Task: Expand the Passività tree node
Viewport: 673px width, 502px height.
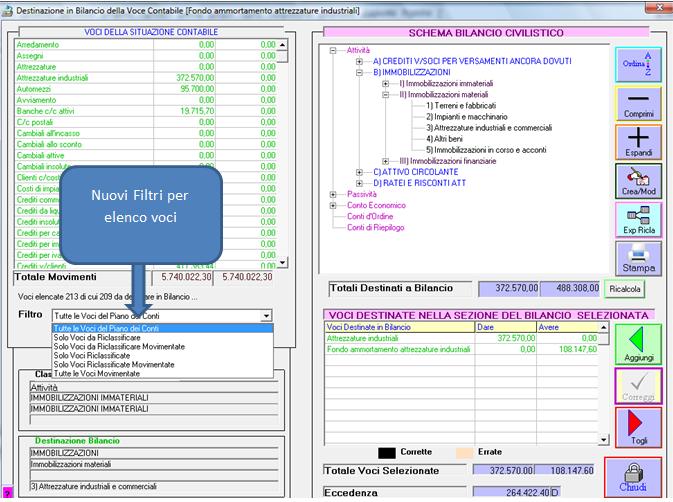Action: click(x=333, y=194)
